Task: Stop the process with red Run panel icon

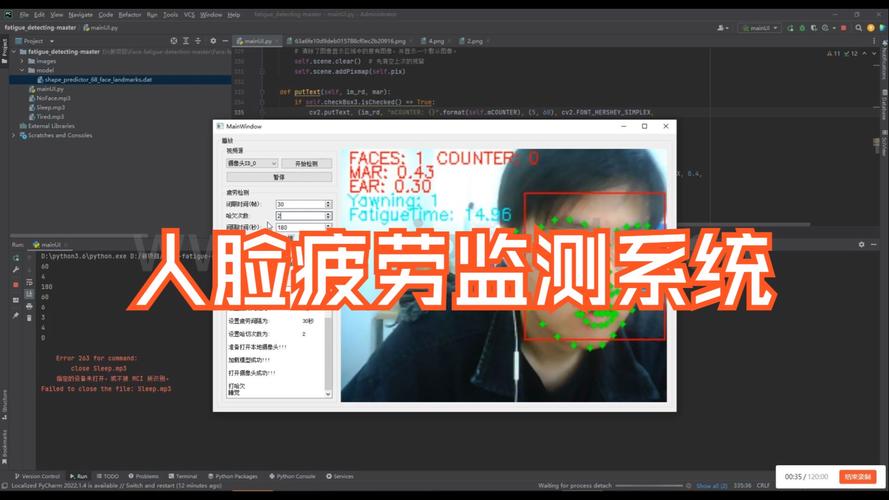Action: (x=16, y=285)
